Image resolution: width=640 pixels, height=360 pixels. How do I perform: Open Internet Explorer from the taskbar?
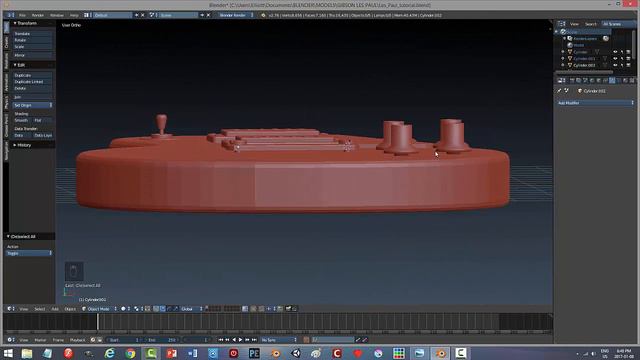pyautogui.click(x=109, y=353)
